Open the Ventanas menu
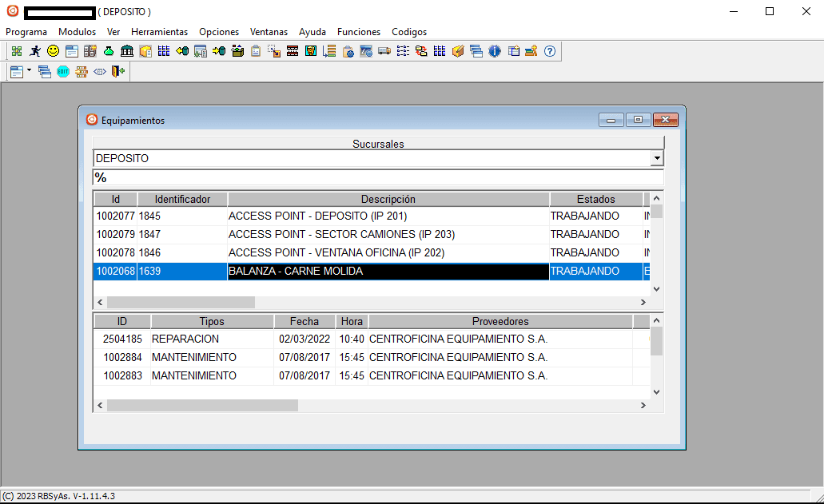The height and width of the screenshot is (504, 824). click(x=269, y=32)
